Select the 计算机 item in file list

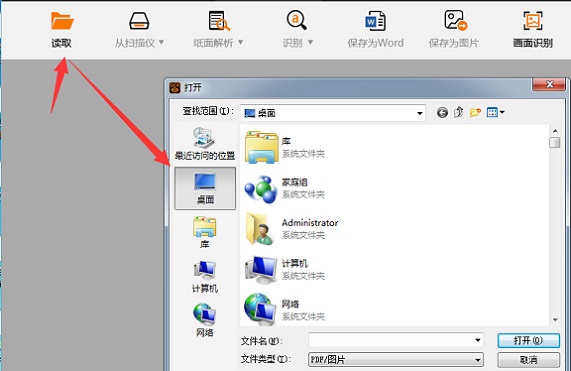click(285, 269)
